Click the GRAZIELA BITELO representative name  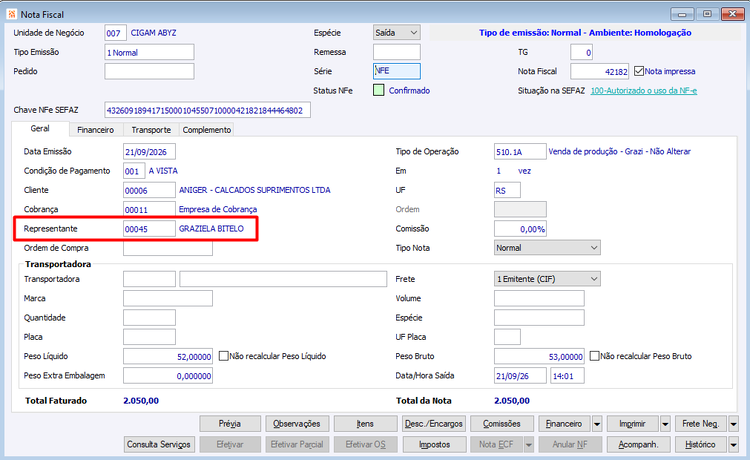(x=211, y=229)
